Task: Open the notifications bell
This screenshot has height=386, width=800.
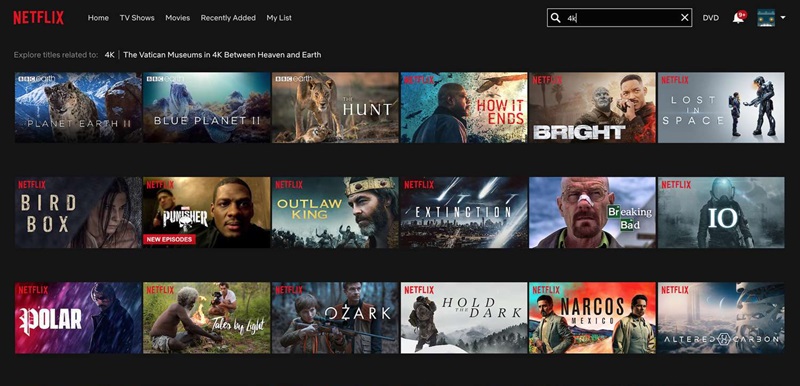Action: tap(738, 18)
